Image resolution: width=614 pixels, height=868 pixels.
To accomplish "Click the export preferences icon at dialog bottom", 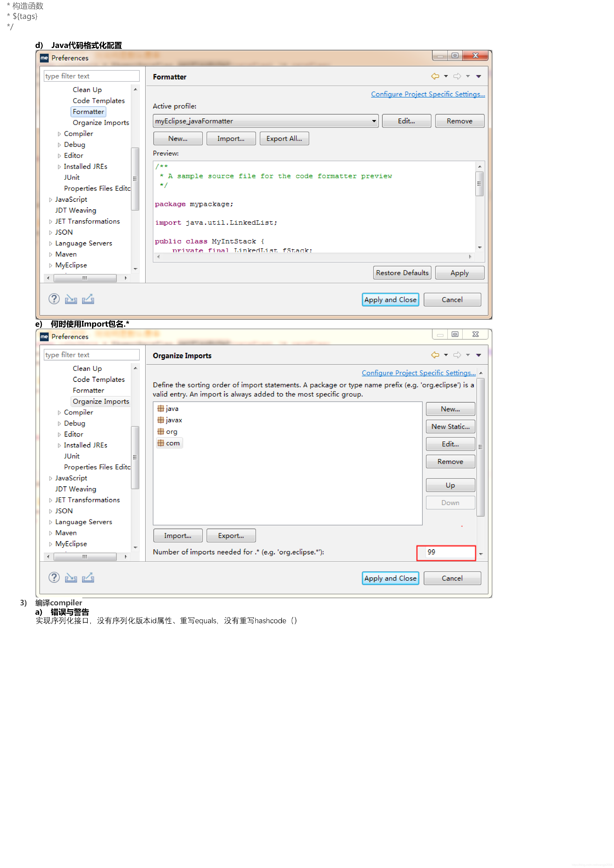I will [88, 299].
